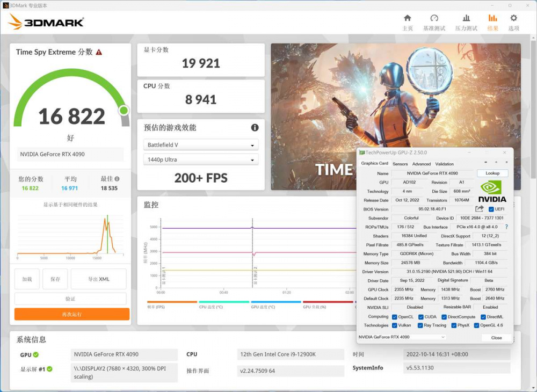This screenshot has height=392, width=537.
Task: Switch to the 结果 results section
Action: tap(492, 23)
